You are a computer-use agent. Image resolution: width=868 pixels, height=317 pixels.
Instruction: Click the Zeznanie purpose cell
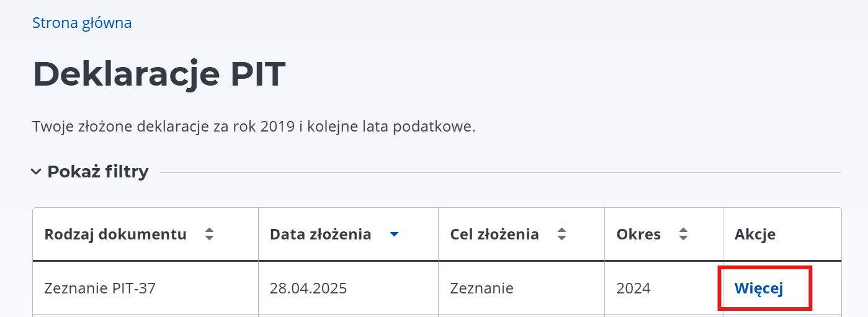(482, 288)
